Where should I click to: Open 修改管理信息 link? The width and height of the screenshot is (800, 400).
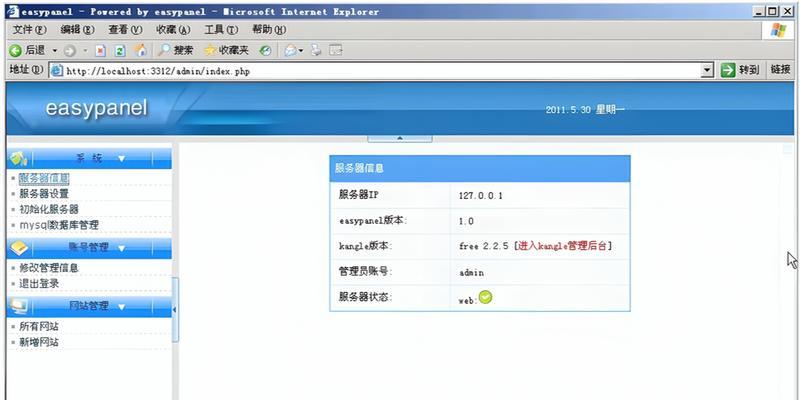[49, 267]
